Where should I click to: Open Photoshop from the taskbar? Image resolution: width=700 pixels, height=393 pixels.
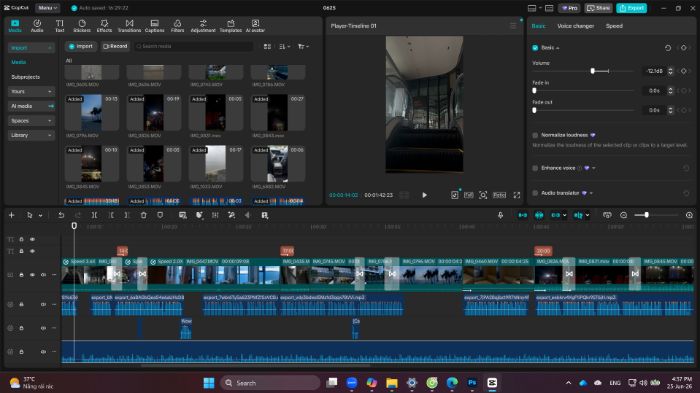(472, 383)
